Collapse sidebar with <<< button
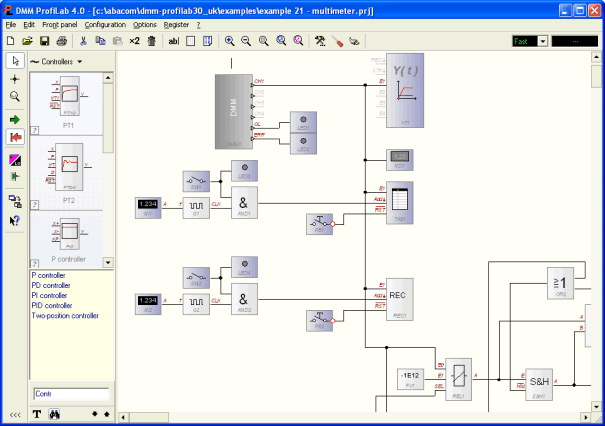The height and width of the screenshot is (426, 605). click(x=15, y=415)
